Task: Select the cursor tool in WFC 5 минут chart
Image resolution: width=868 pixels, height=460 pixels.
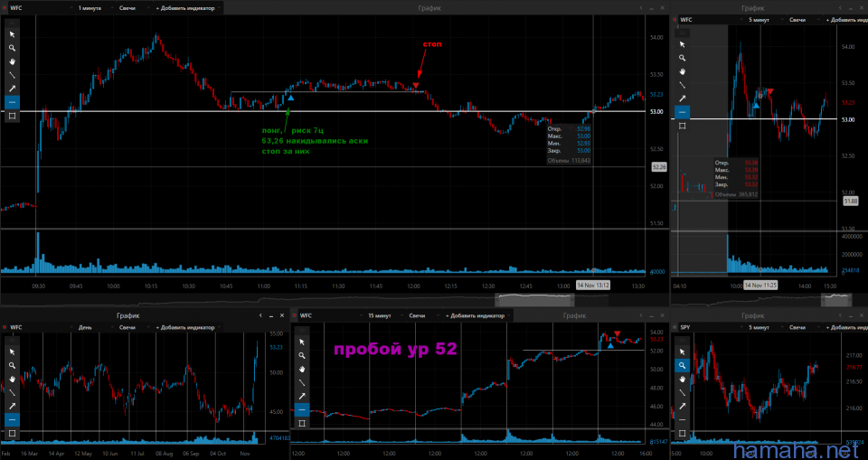Action: point(682,44)
